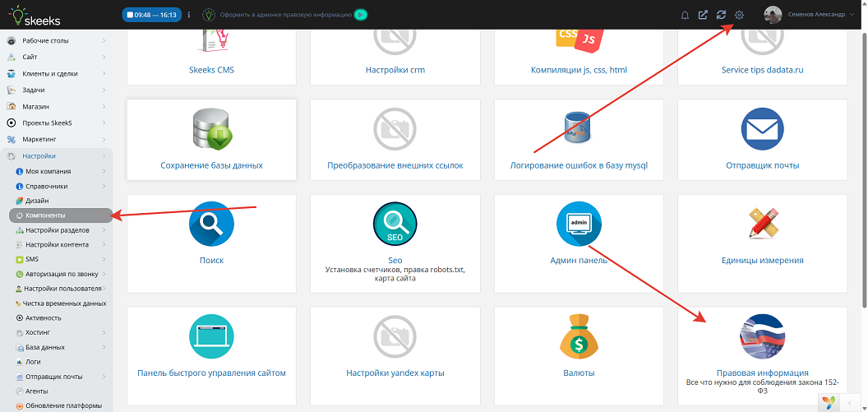Click the green play button next to the task title

click(x=360, y=15)
